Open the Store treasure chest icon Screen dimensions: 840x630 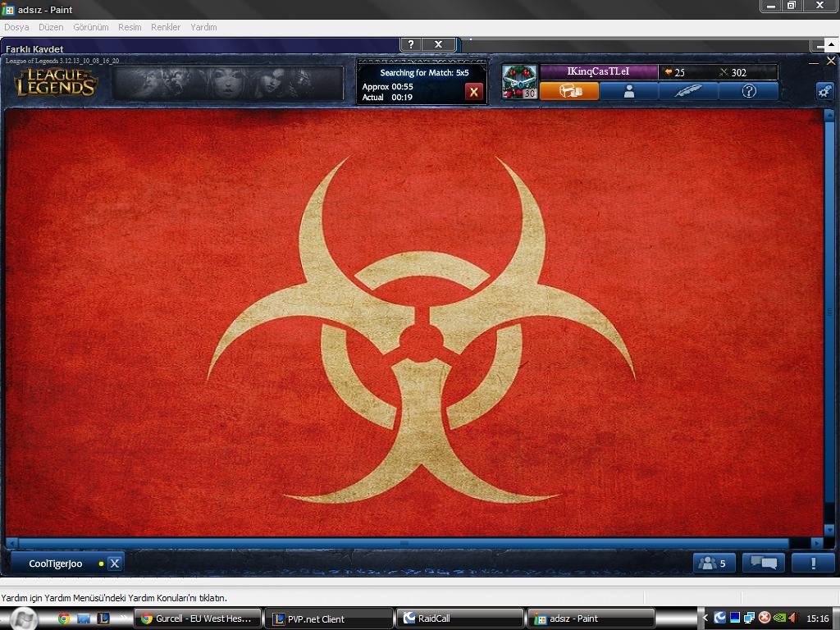[569, 92]
